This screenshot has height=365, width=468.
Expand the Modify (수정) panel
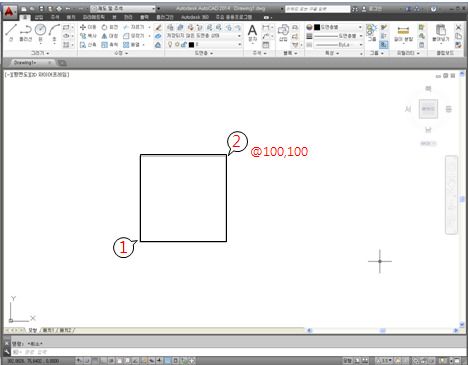point(121,53)
